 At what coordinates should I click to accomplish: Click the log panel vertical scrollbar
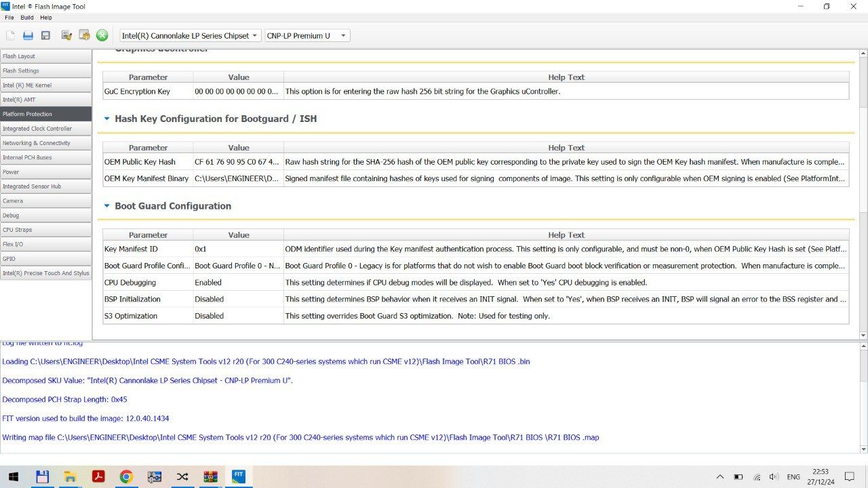pyautogui.click(x=863, y=398)
